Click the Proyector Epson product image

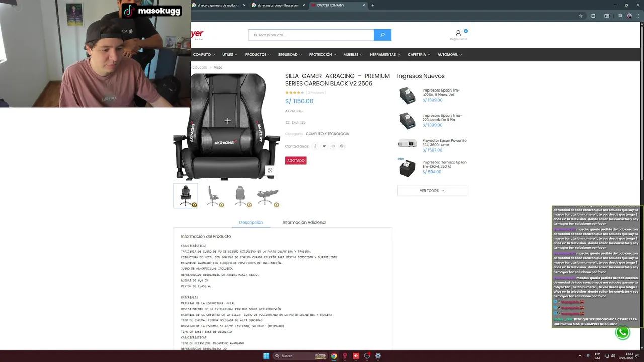407,143
